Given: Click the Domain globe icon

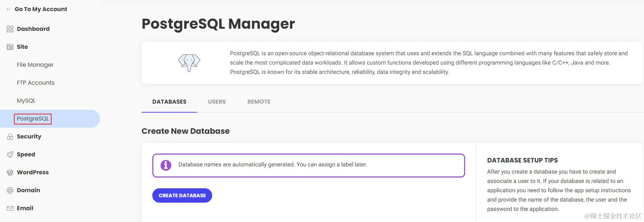Looking at the screenshot, I should [x=10, y=190].
